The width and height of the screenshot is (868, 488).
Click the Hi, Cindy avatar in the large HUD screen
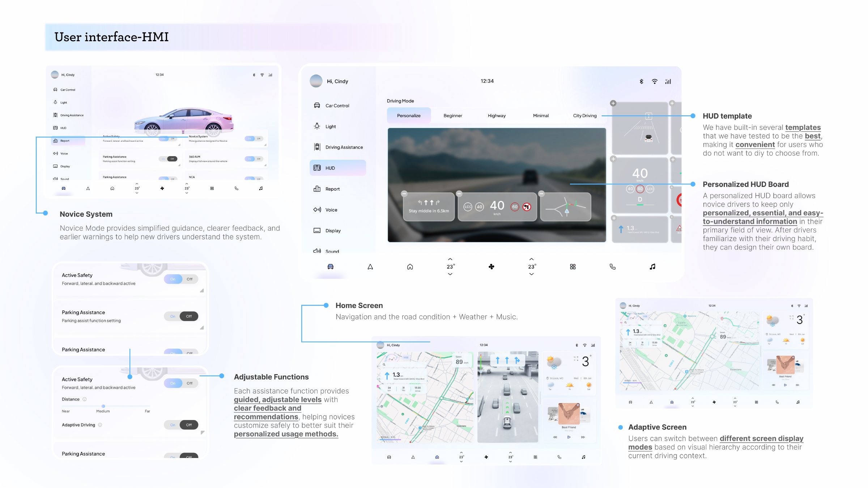click(x=316, y=81)
